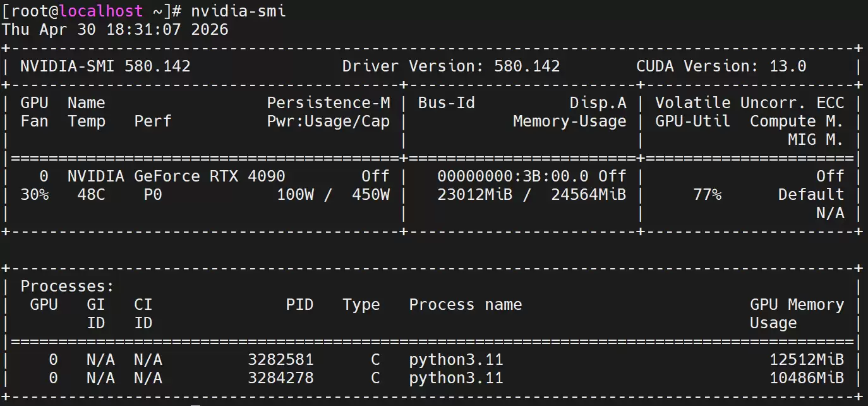Image resolution: width=868 pixels, height=406 pixels.
Task: Select the GPU-Util header
Action: pyautogui.click(x=693, y=121)
